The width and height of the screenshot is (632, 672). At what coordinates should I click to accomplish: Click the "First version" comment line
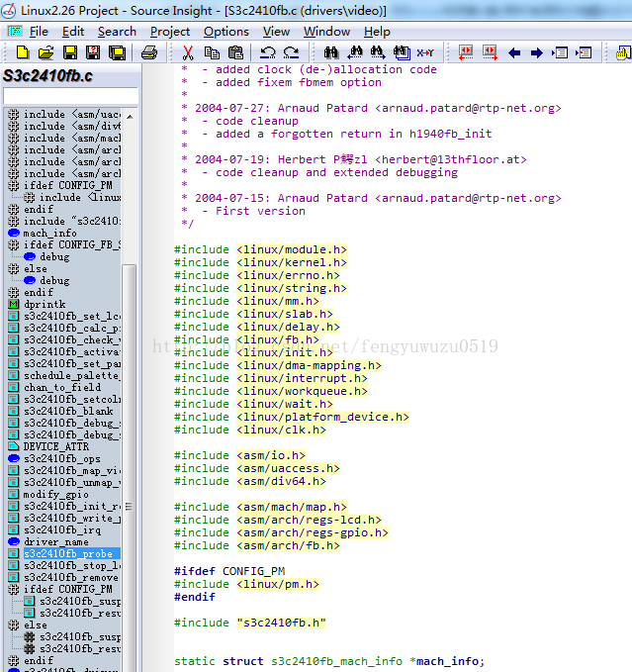(260, 211)
